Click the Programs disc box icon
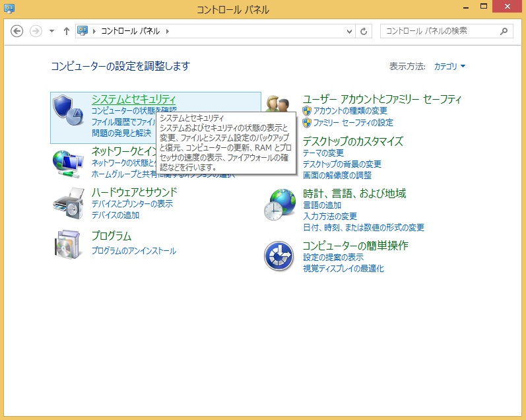Viewport: 526px width, 420px height. pos(67,244)
